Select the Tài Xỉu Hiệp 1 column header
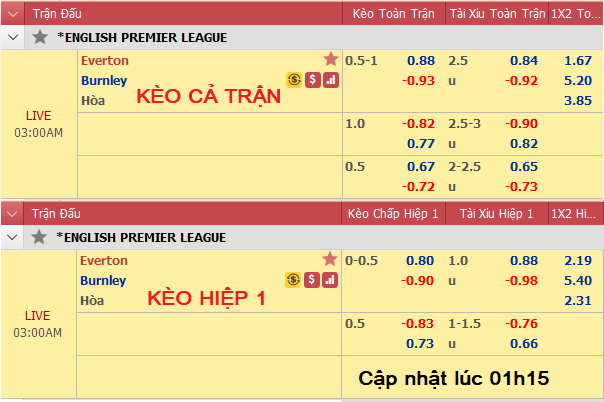Viewport: 604px width, 402px height. coord(497,214)
